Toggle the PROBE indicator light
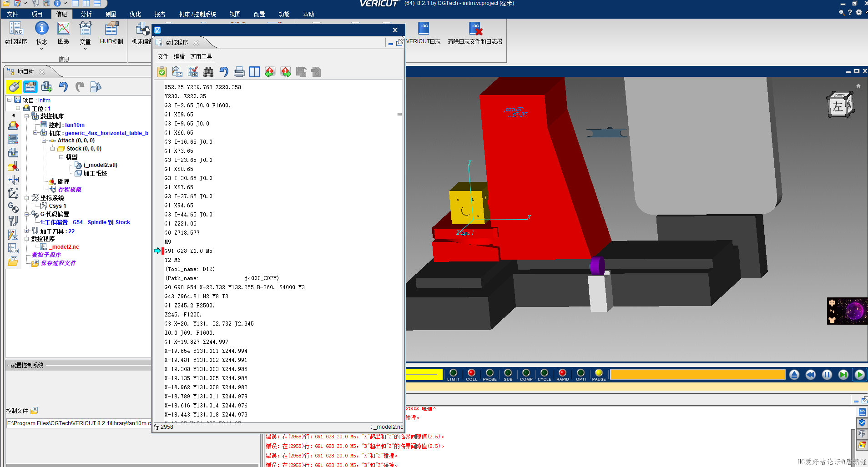The height and width of the screenshot is (467, 868). click(x=490, y=375)
